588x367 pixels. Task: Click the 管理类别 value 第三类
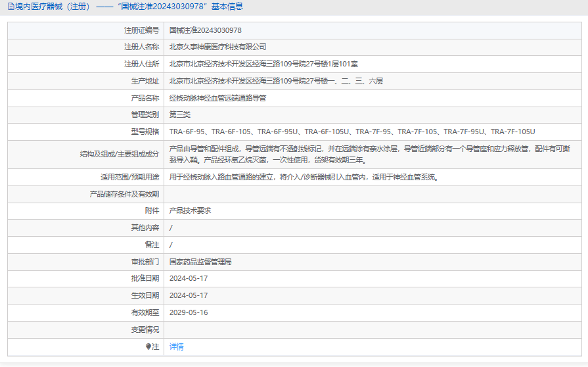click(x=180, y=114)
